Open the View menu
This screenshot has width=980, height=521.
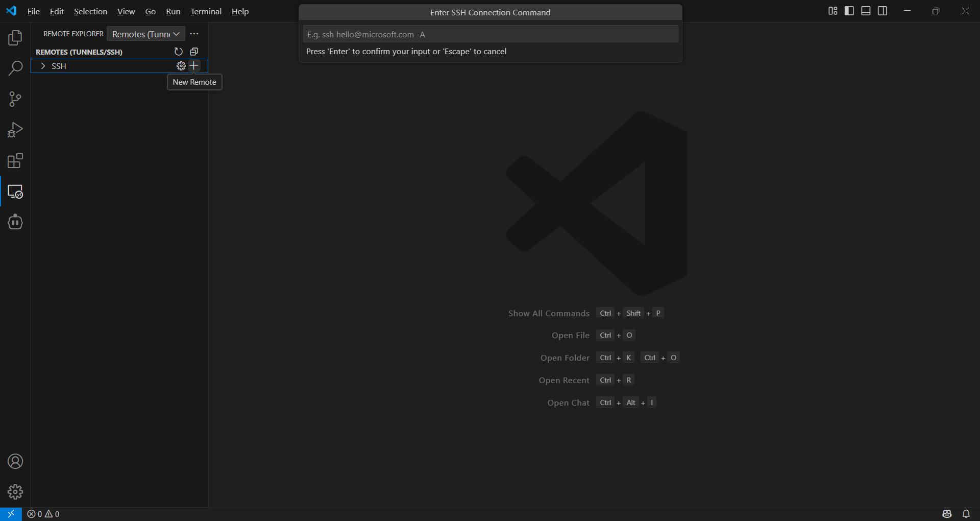126,11
